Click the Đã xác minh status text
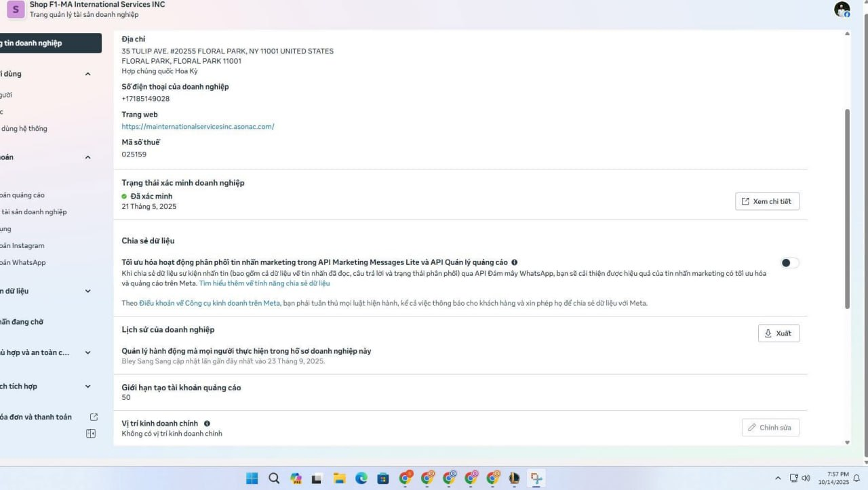 point(151,197)
